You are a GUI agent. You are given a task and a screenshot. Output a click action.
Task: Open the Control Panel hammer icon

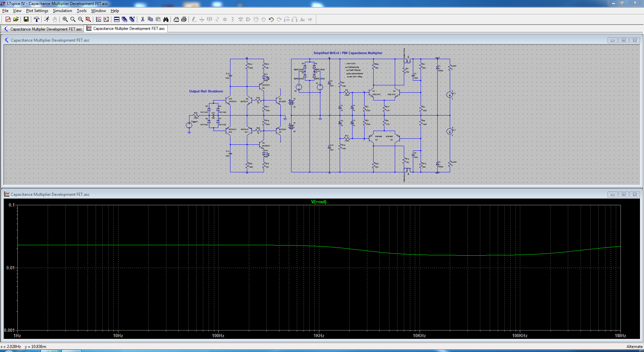point(37,19)
